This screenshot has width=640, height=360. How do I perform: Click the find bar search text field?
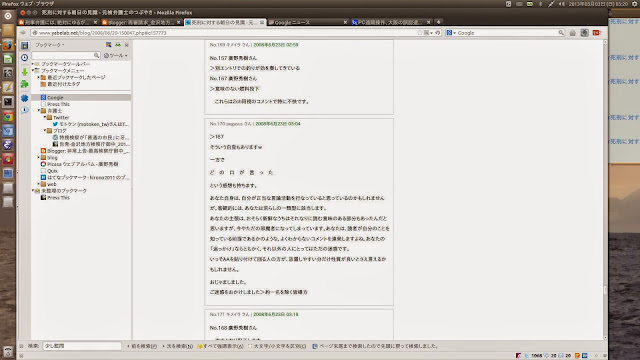[82, 346]
